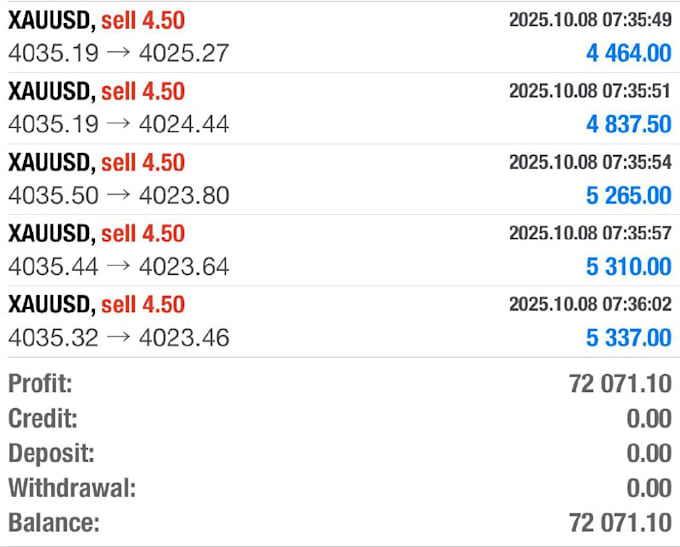680x547 pixels.
Task: Select the Profit summary row
Action: point(340,383)
